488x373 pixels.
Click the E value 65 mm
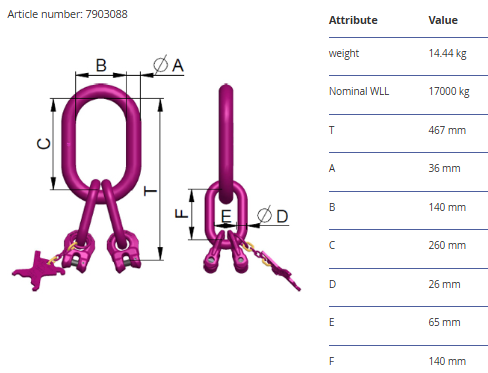pos(444,322)
